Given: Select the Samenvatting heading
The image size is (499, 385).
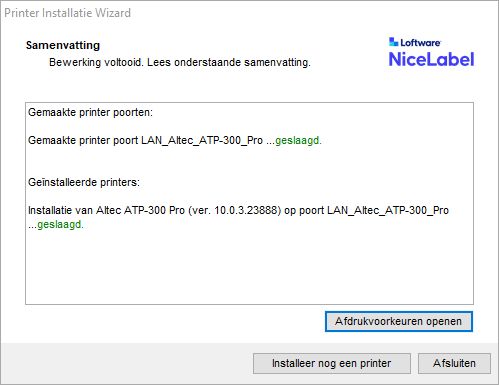Looking at the screenshot, I should pyautogui.click(x=63, y=45).
